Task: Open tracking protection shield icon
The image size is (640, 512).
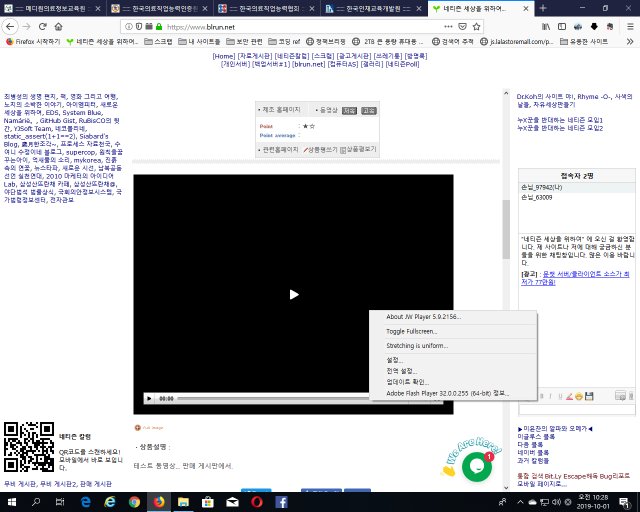Action: (139, 27)
